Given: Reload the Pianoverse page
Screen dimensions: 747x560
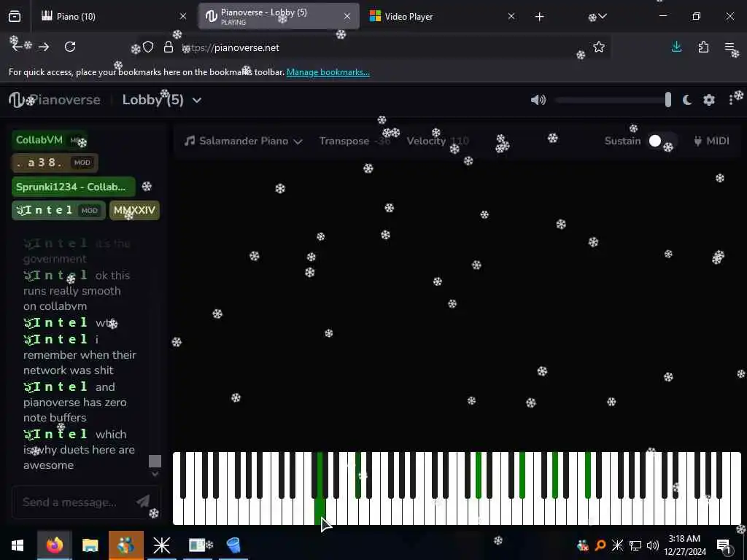Looking at the screenshot, I should tap(70, 47).
